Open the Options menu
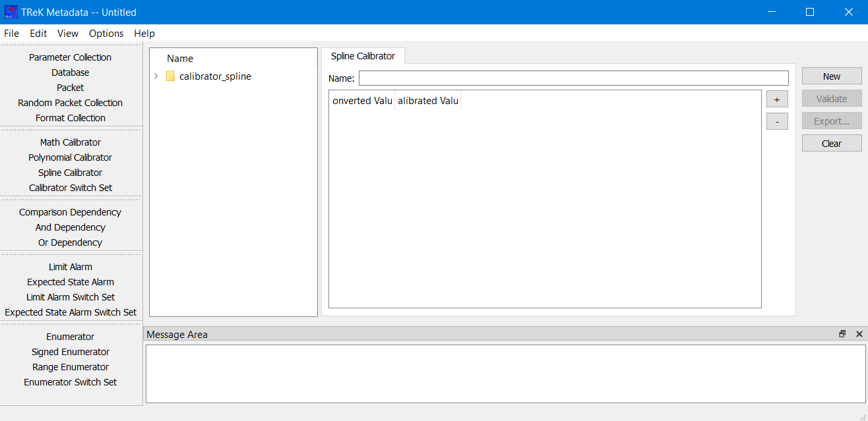This screenshot has height=421, width=868. pyautogui.click(x=106, y=34)
